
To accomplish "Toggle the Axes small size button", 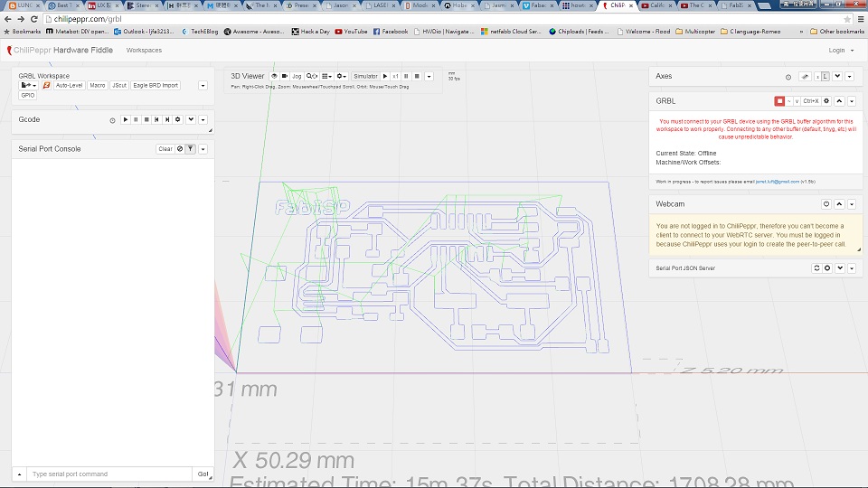I will coord(817,76).
